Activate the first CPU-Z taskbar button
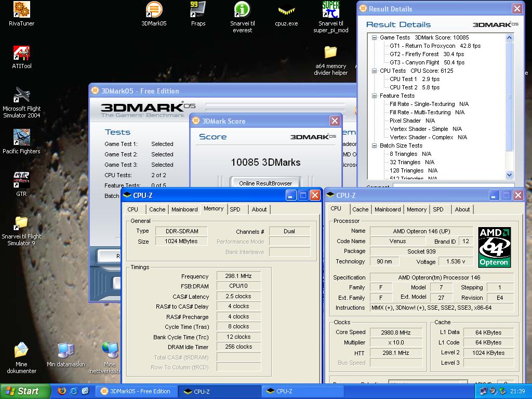 coord(220,391)
